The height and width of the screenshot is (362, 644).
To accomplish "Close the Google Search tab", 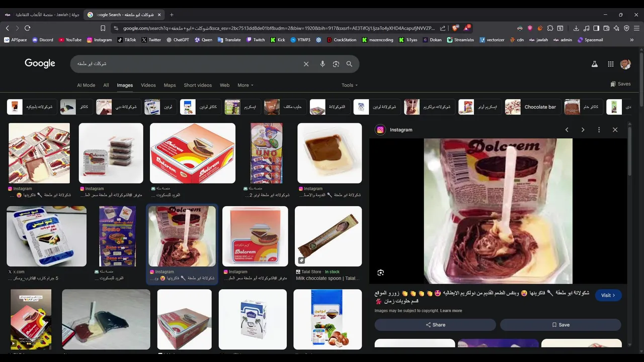I will coord(159,15).
